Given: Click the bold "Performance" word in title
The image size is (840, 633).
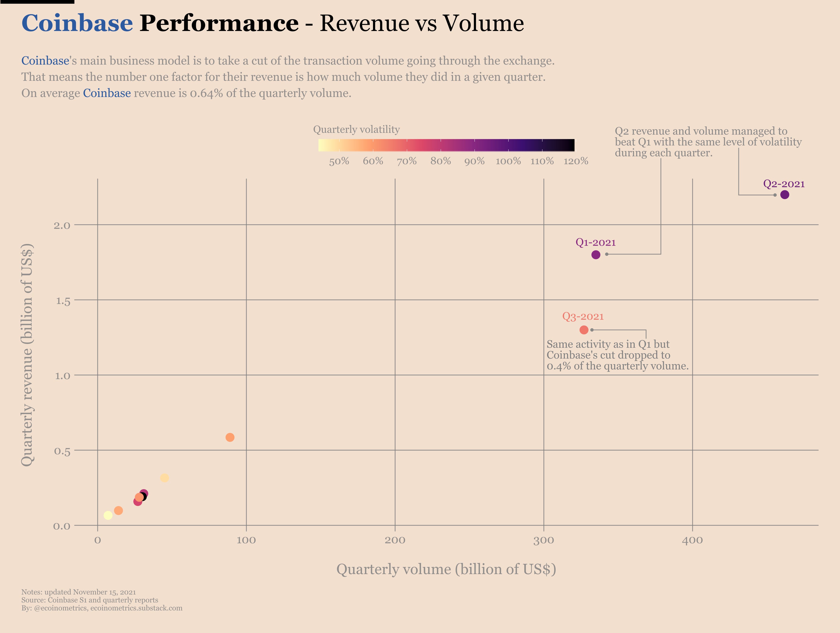Looking at the screenshot, I should coord(219,23).
